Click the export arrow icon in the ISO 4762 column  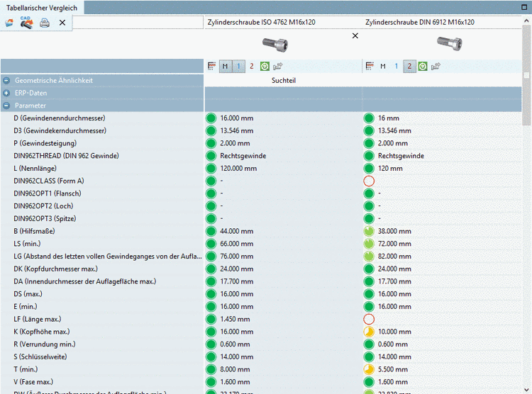278,66
